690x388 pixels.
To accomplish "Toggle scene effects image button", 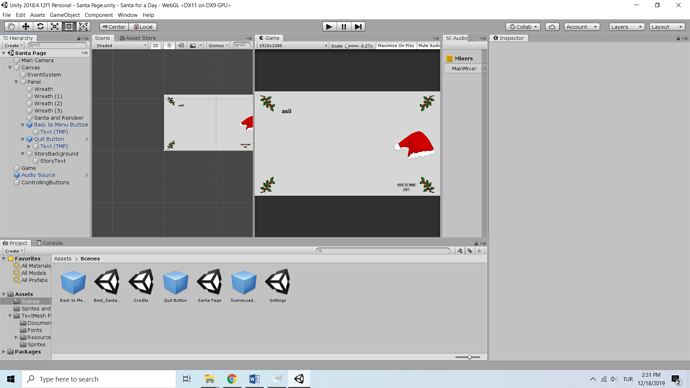I will click(193, 45).
